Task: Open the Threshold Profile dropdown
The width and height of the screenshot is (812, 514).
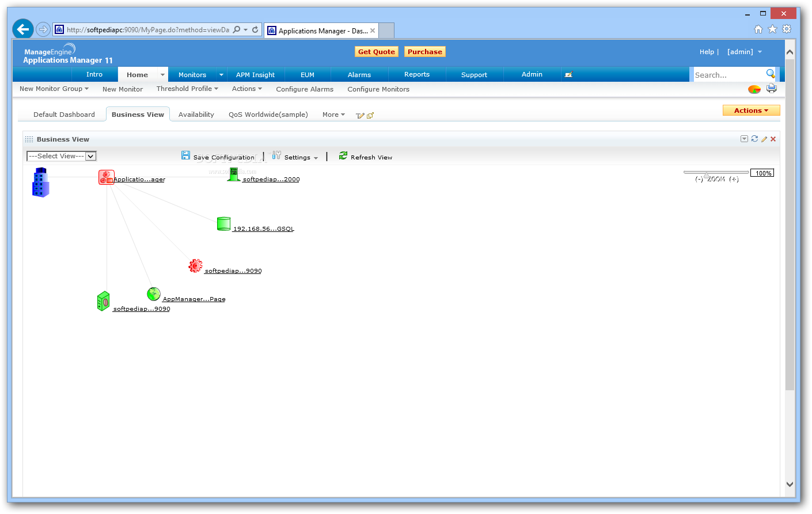Action: click(x=187, y=89)
